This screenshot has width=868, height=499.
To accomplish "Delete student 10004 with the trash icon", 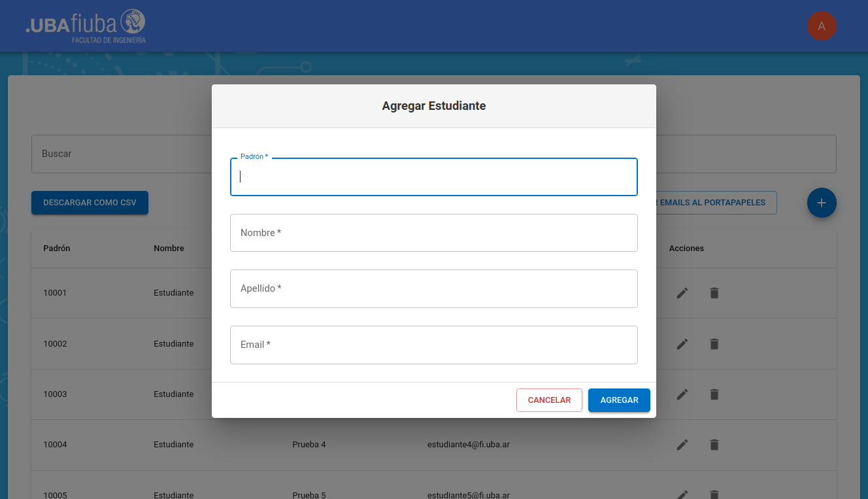I will point(714,445).
